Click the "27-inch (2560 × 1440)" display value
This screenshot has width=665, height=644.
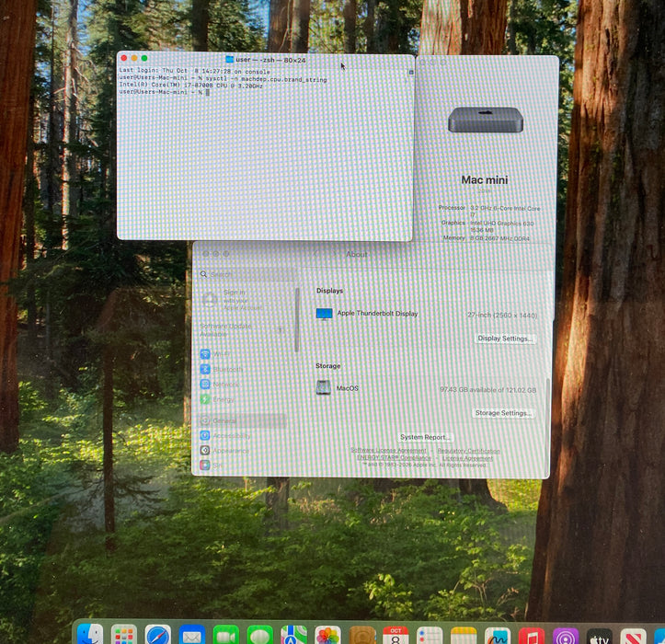click(x=502, y=315)
